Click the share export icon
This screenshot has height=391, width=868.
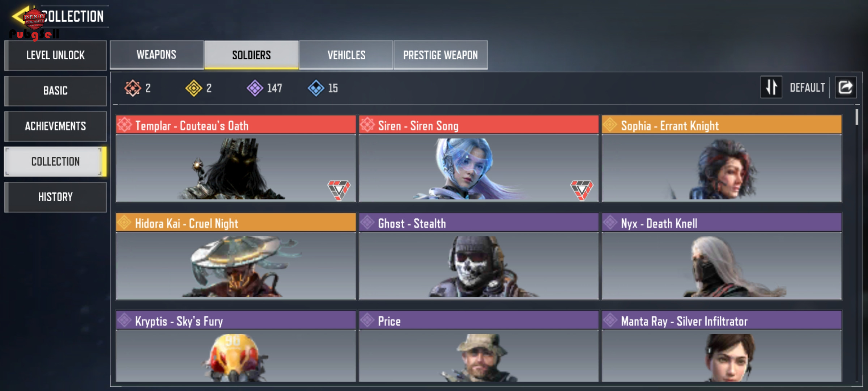click(x=845, y=87)
